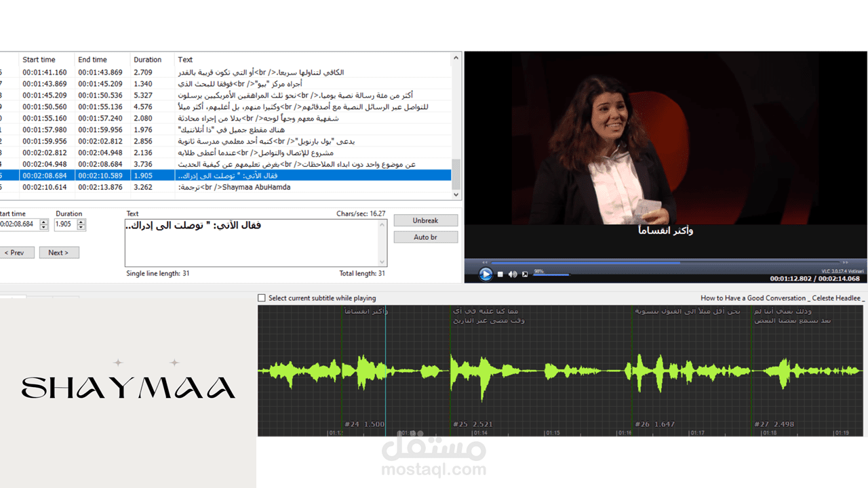
Task: Adjust the 98% volume slider
Action: (552, 274)
